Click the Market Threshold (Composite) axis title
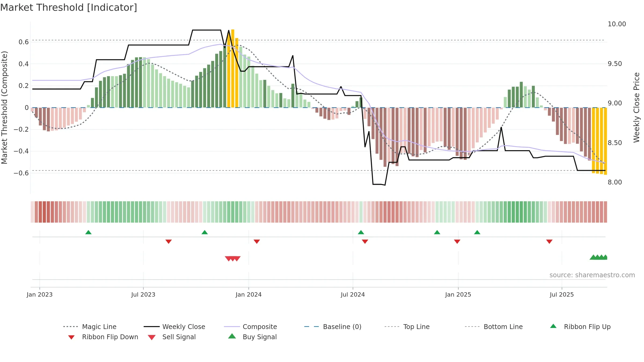This screenshot has width=644, height=362. click(x=4, y=107)
